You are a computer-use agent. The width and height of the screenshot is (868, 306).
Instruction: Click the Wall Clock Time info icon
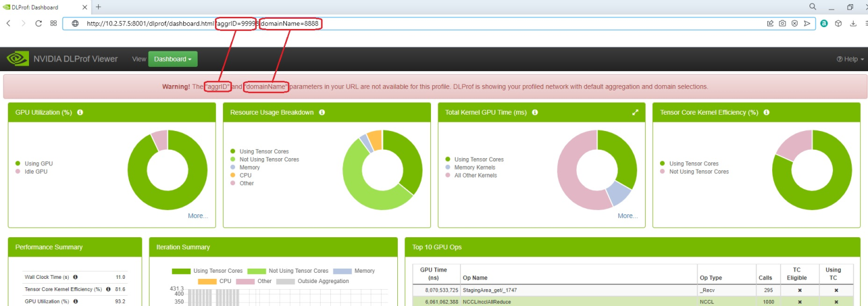tap(75, 277)
